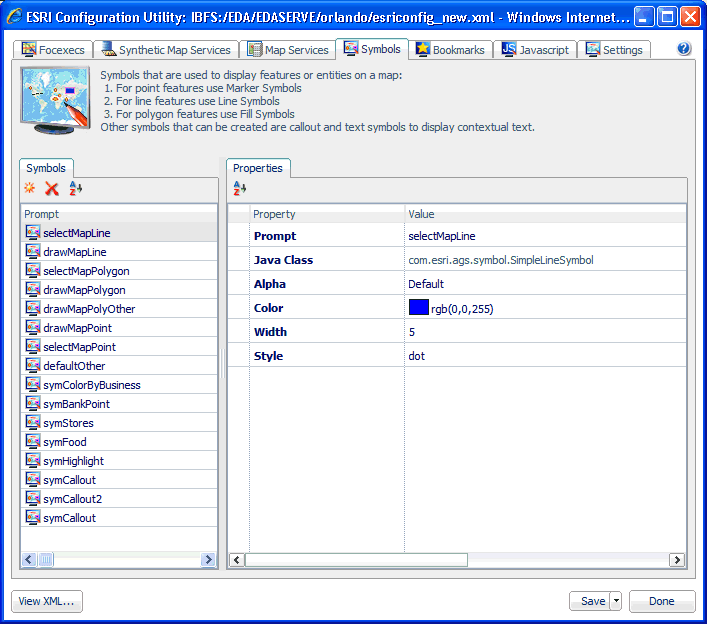Select drawMapLine symbol row
707x624 pixels.
point(119,252)
